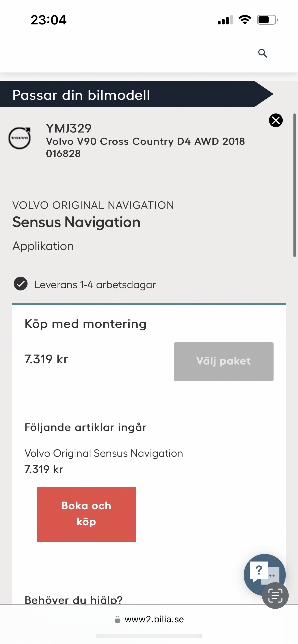Tap the Sensus Navigation product title
The height and width of the screenshot is (644, 298).
[76, 222]
